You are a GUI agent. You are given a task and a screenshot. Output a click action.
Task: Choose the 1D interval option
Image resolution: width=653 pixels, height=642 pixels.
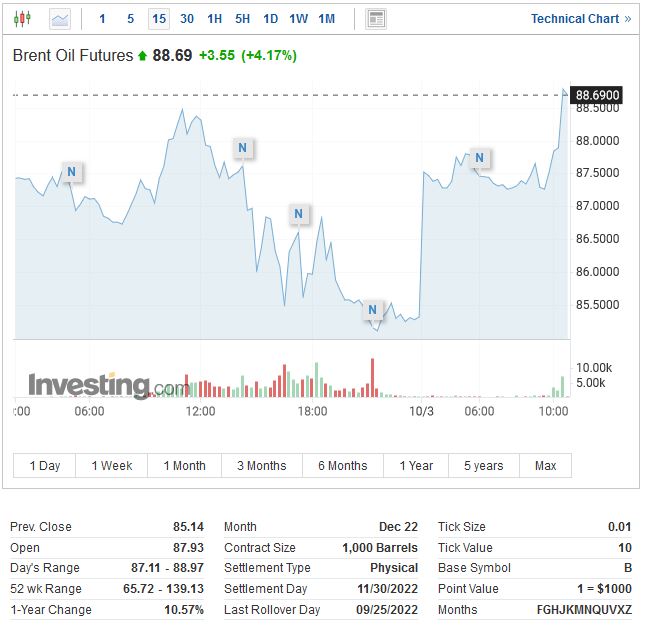(x=270, y=19)
